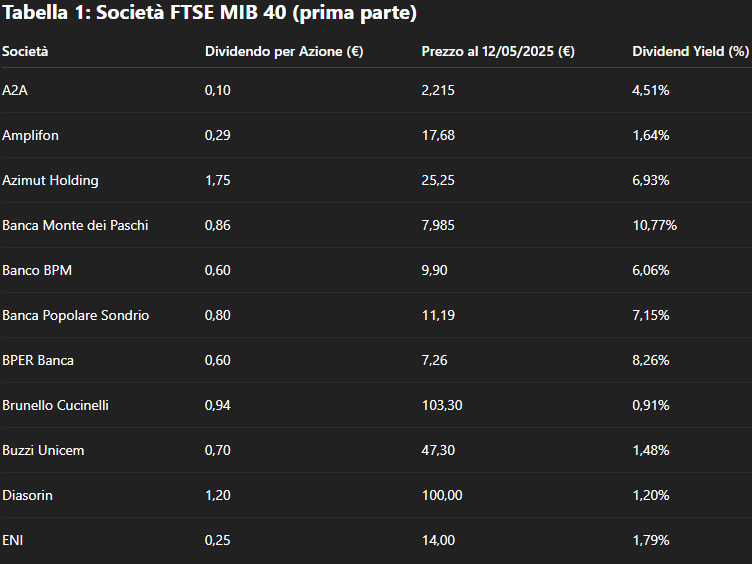752x564 pixels.
Task: Select the Banco BPM cell
Action: [37, 270]
